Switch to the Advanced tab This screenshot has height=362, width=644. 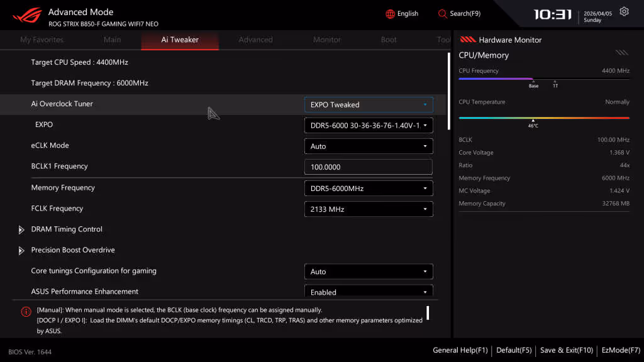255,39
